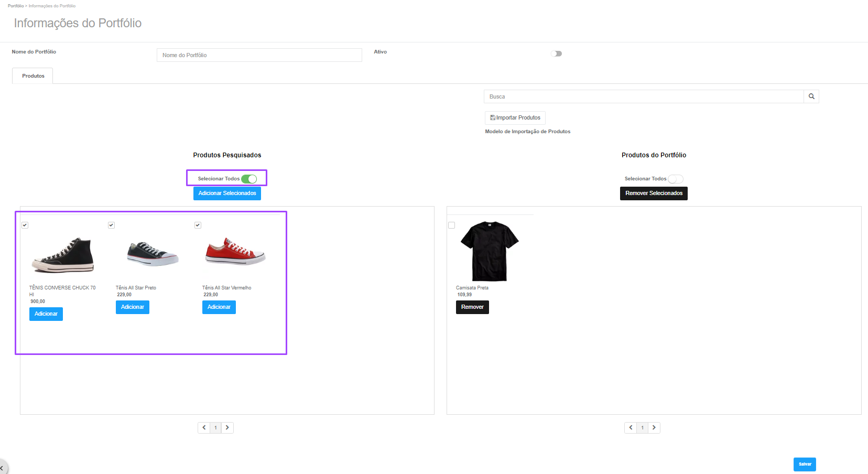
Task: Go to previous page of Produtos do Portfólio
Action: click(x=631, y=428)
